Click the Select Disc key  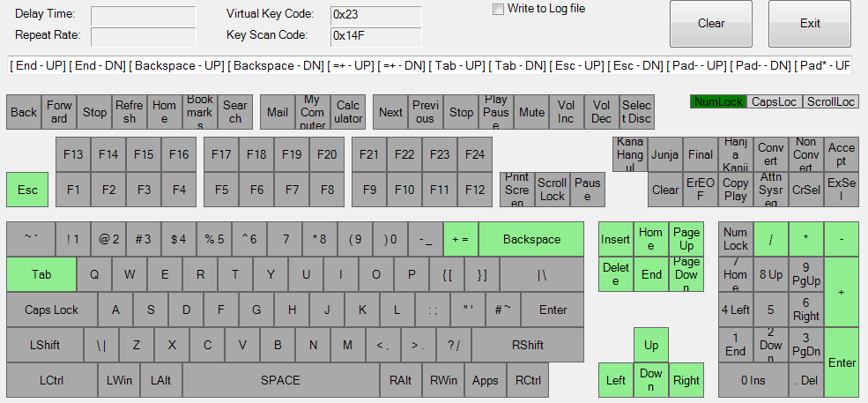click(636, 112)
